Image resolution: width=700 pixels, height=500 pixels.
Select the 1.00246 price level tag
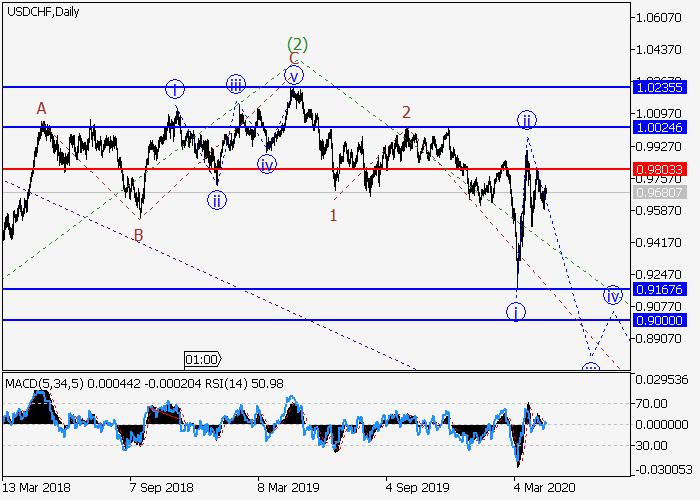click(x=659, y=127)
